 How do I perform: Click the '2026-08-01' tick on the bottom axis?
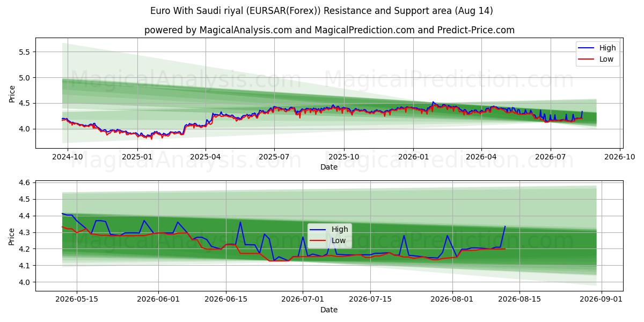pos(452,299)
